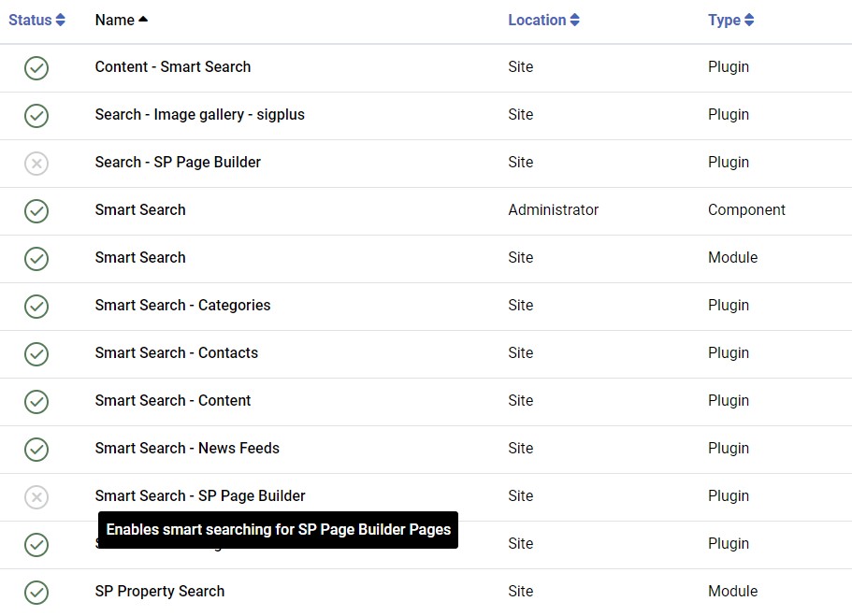Disable the Administrator Smart Search component status
Image resolution: width=852 pixels, height=616 pixels.
click(36, 210)
